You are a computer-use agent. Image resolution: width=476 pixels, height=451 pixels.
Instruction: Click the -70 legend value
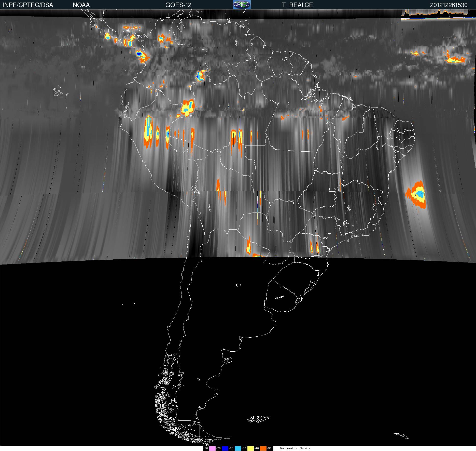(218, 448)
